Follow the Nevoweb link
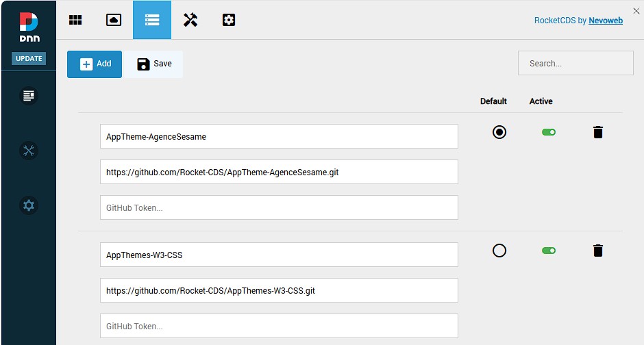 606,21
